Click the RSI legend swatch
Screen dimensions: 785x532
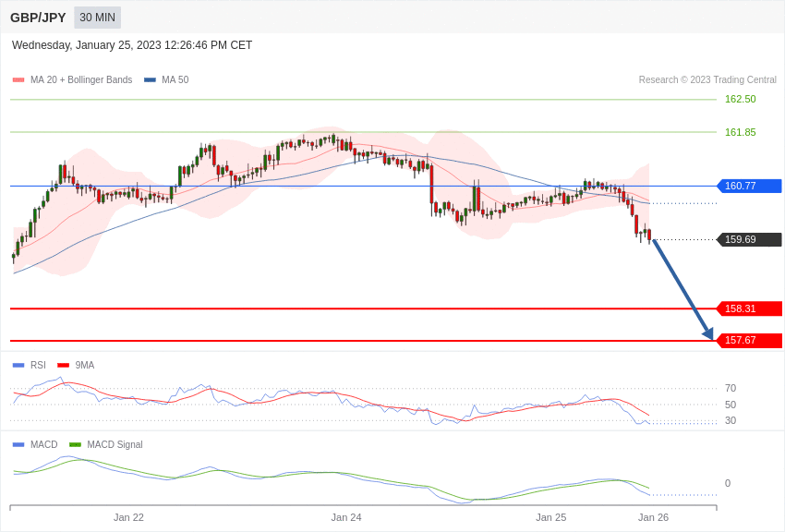coord(18,366)
